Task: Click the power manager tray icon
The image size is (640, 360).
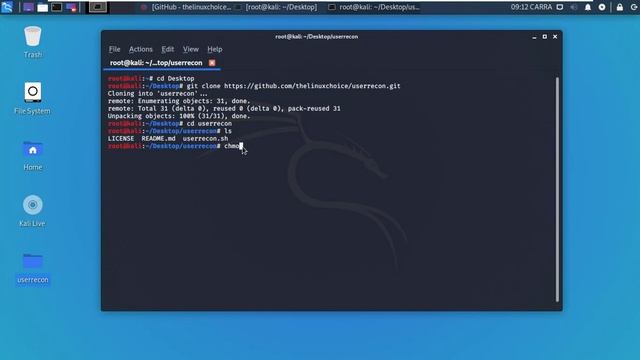Action: point(602,7)
